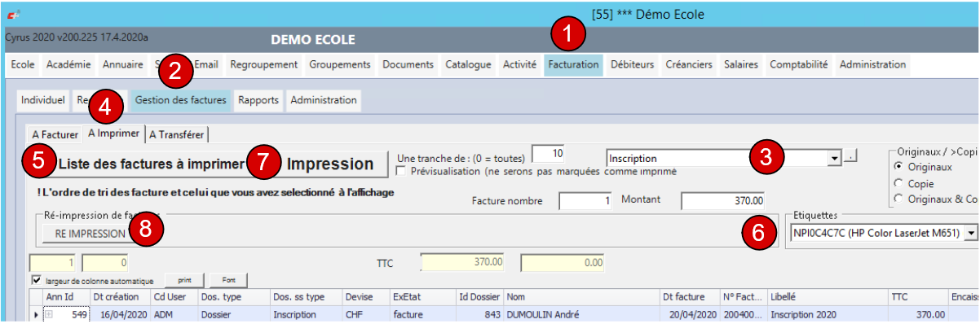Click the Impression button
The width and height of the screenshot is (980, 324).
pyautogui.click(x=329, y=164)
